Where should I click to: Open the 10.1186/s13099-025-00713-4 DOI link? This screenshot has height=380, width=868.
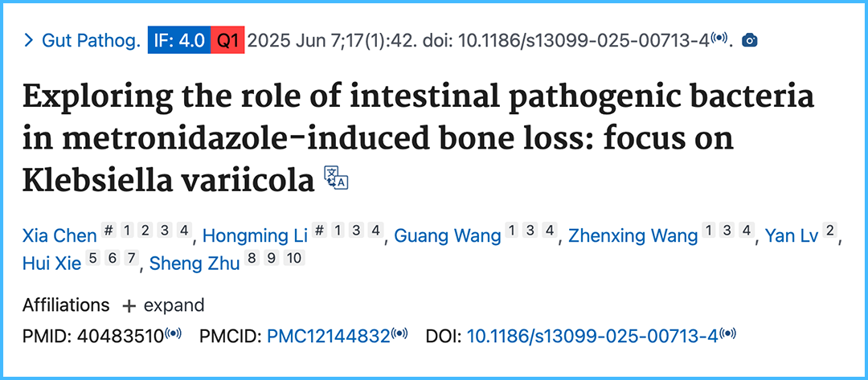click(592, 334)
